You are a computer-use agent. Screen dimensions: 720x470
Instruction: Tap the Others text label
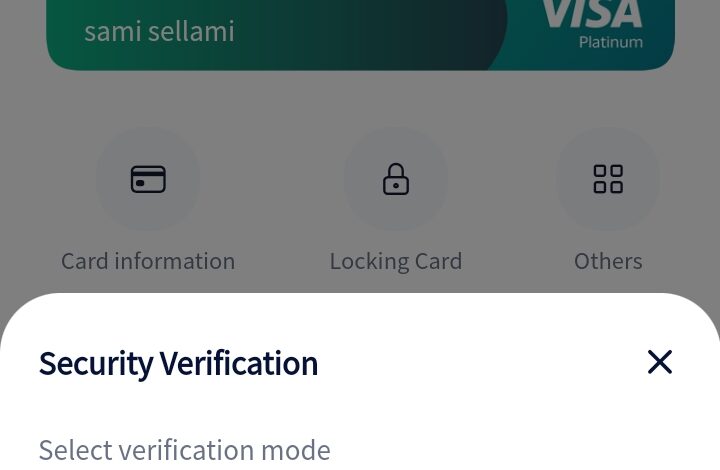click(x=608, y=261)
